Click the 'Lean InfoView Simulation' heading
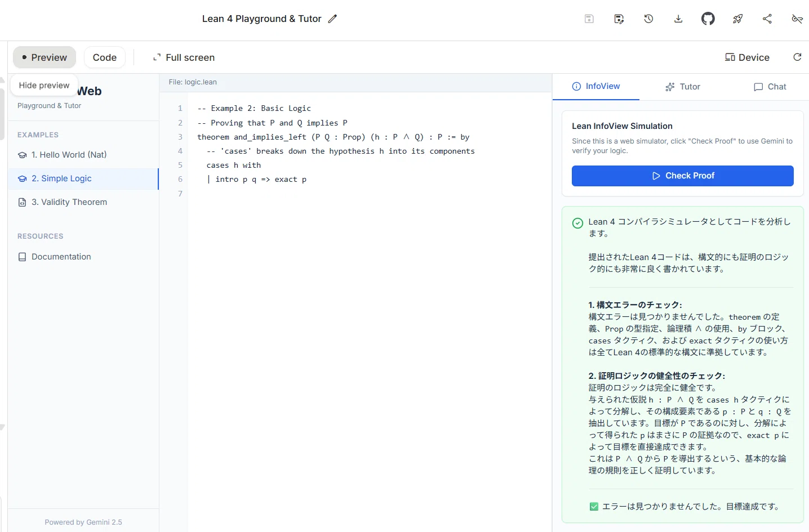The width and height of the screenshot is (809, 532). [622, 126]
